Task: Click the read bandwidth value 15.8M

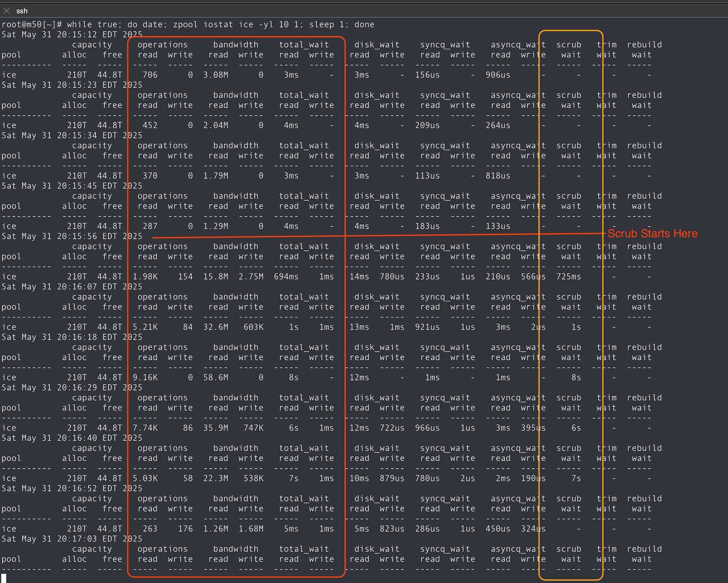Action: [216, 277]
